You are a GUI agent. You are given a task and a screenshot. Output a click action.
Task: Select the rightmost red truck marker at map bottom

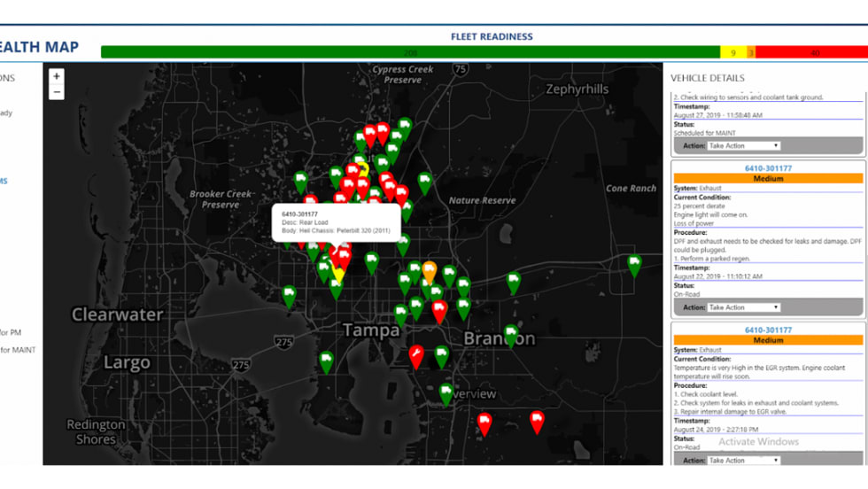click(x=537, y=419)
